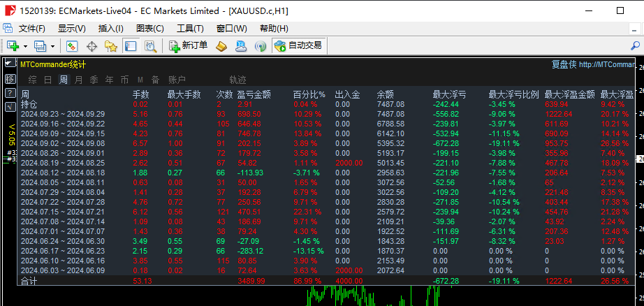Toggle the 自动交易 auto trading button
This screenshot has height=306, width=644.
click(x=298, y=46)
